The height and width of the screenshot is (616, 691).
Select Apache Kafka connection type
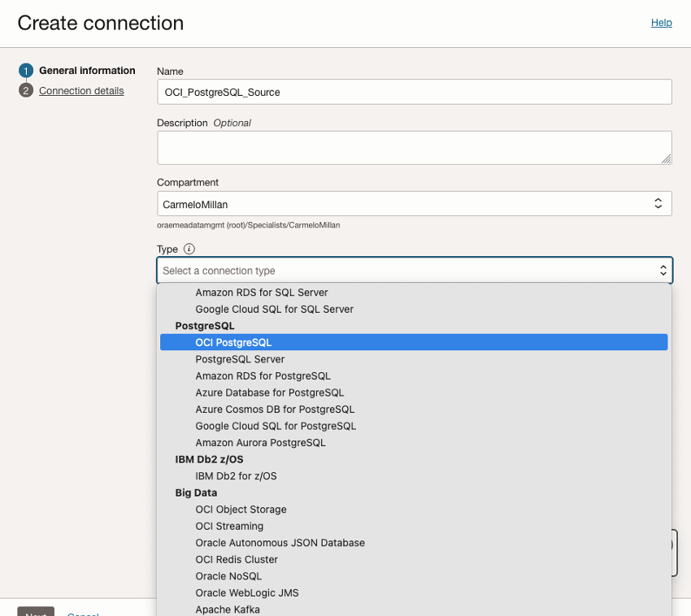[x=228, y=609]
